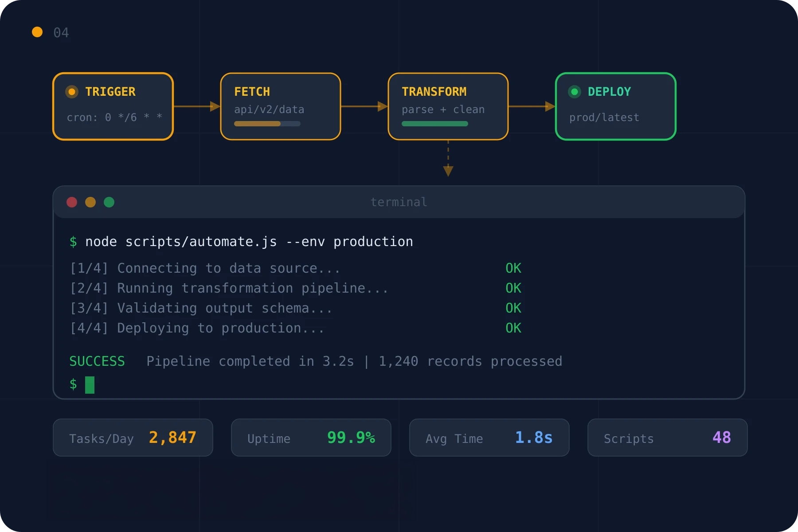Screen dimensions: 798x532
Task: Click the arrow between FETCH and TRANSFORM
Action: (x=364, y=106)
